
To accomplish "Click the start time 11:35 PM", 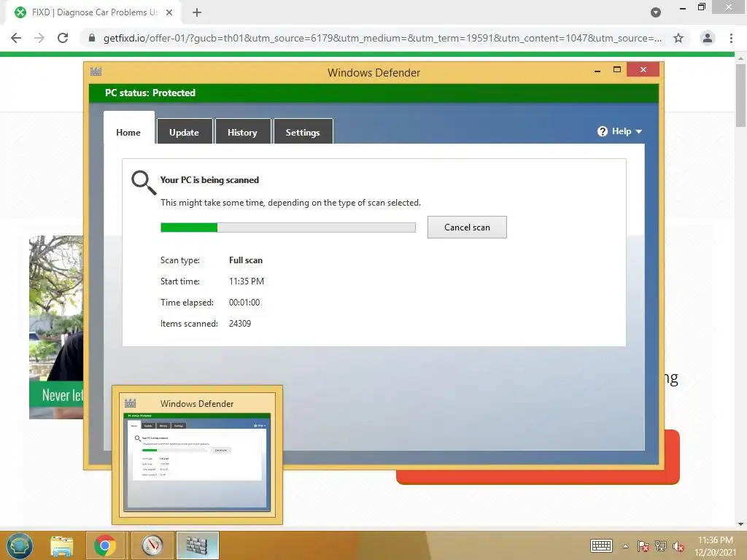I will [247, 281].
